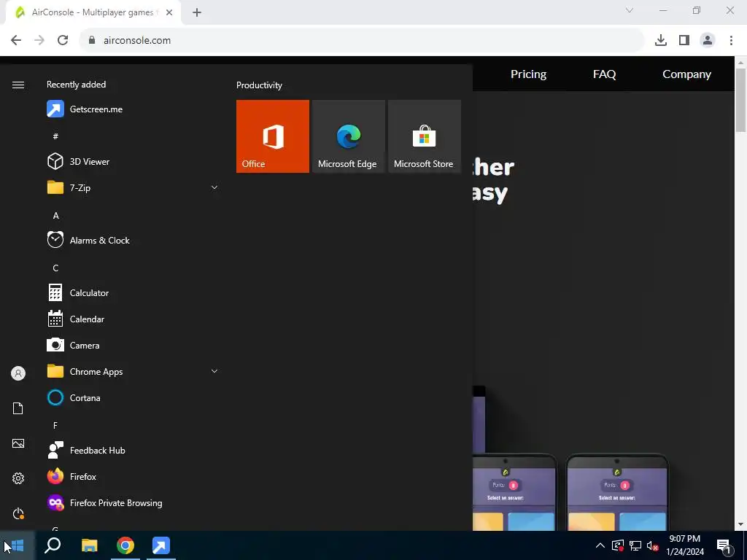Expand the Start menu hamburger
Viewport: 747px width, 560px height.
(18, 85)
